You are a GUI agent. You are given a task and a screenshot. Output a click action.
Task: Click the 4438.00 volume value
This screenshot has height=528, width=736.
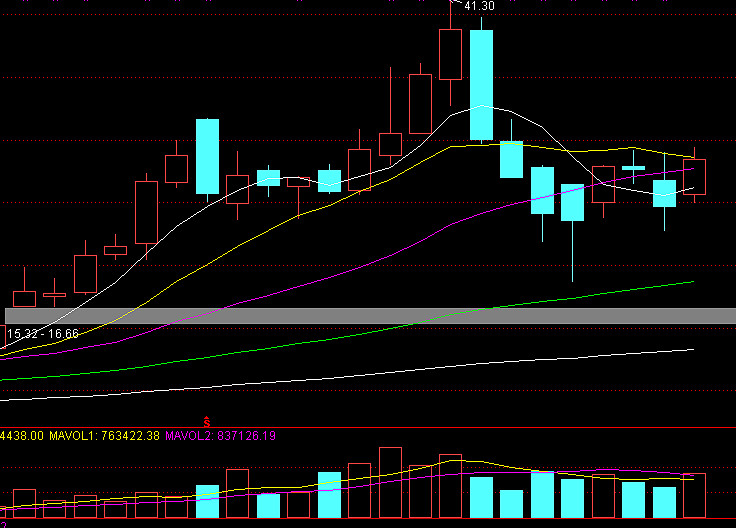pyautogui.click(x=19, y=436)
